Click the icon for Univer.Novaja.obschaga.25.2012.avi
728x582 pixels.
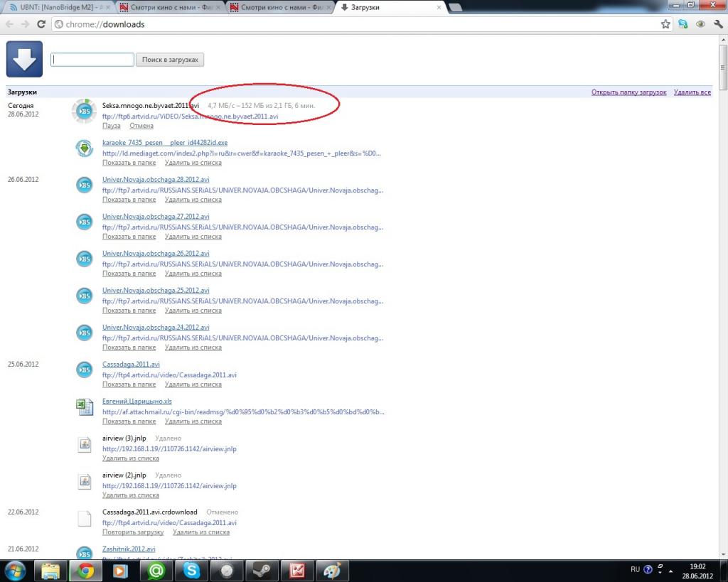(x=84, y=296)
